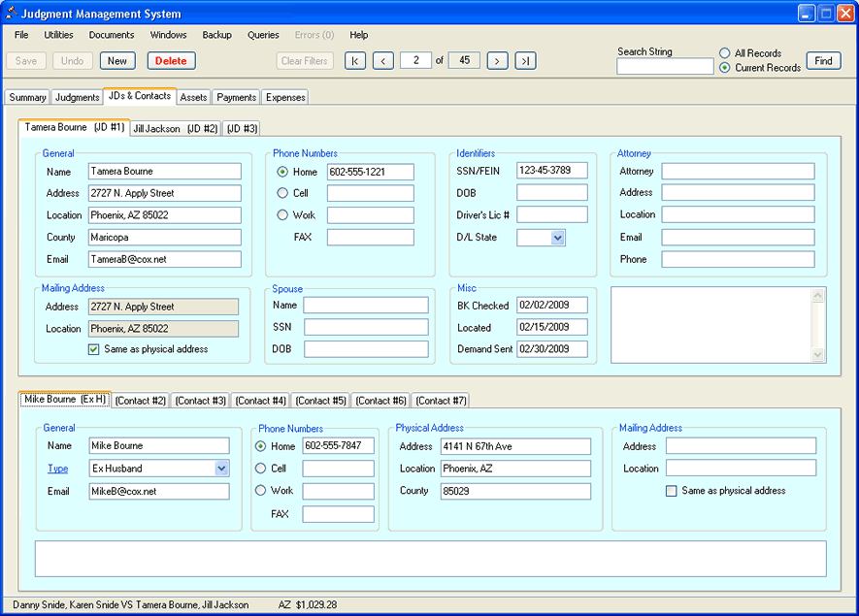Enable contact's Same as physical address checkbox
This screenshot has width=859, height=616.
tap(672, 491)
